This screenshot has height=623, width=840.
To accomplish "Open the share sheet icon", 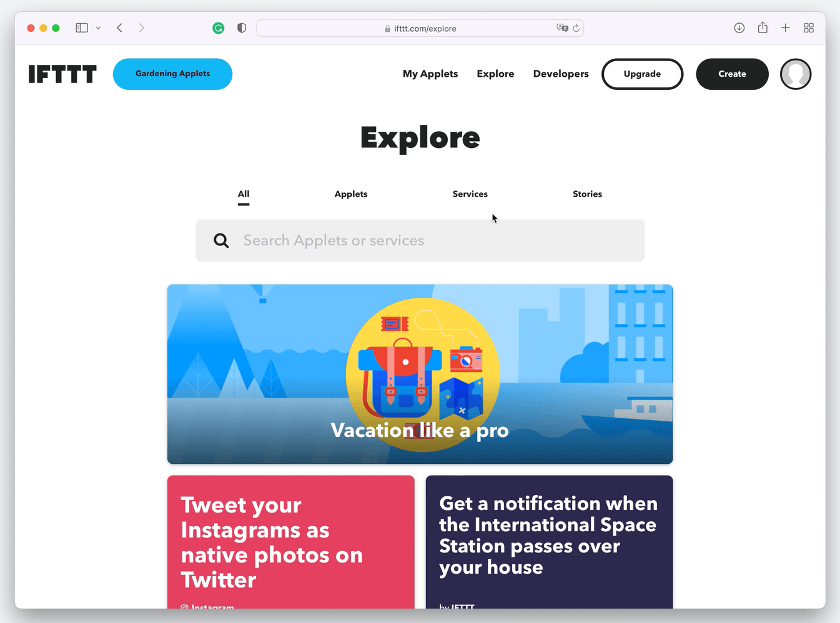I will pos(763,27).
